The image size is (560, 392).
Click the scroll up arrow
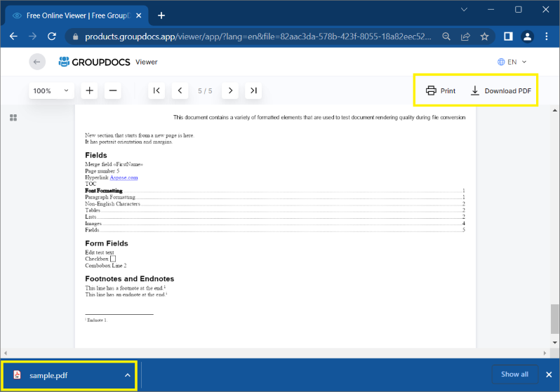click(554, 110)
